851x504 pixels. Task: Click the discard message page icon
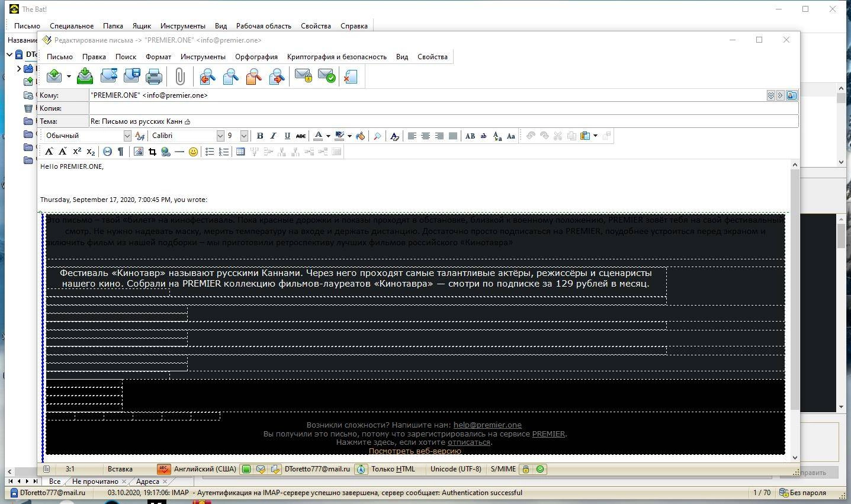(x=351, y=76)
